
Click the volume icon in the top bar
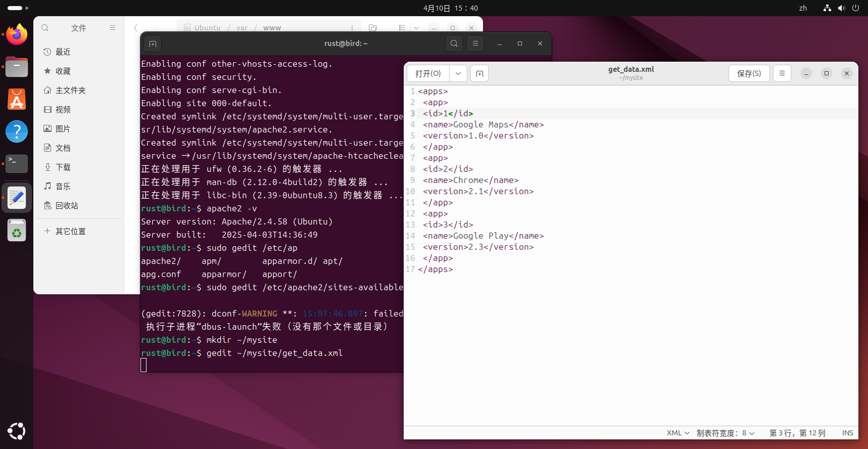tap(841, 8)
